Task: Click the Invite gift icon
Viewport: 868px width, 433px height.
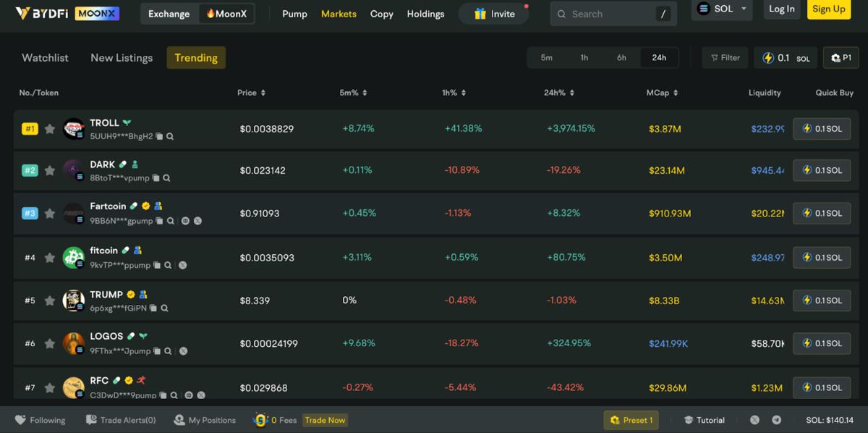Action: [480, 14]
